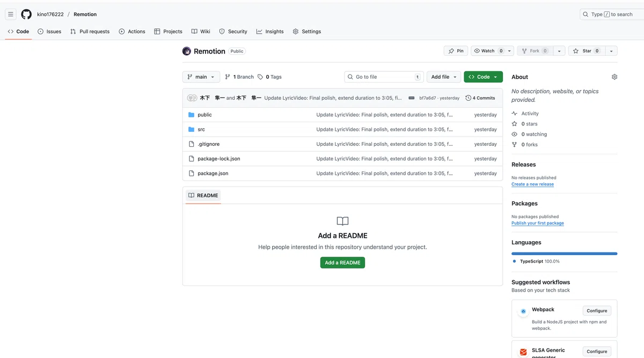
Task: Click Publish your first package link
Action: click(538, 223)
